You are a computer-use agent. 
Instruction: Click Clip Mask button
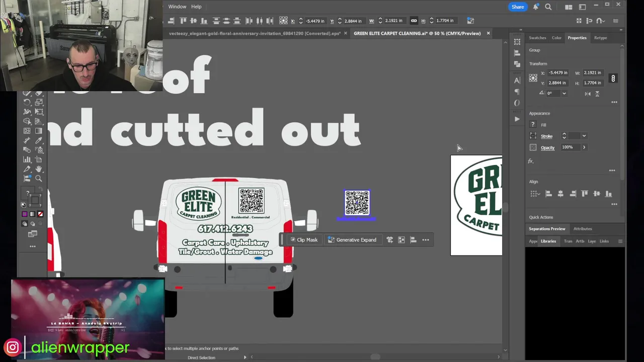tap(304, 240)
